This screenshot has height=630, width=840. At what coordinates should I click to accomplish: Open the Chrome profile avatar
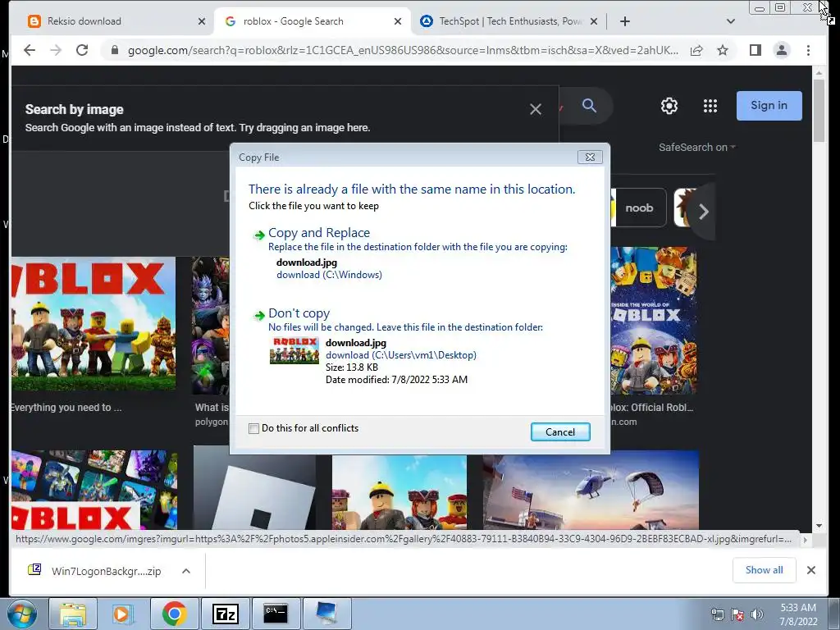tap(782, 50)
